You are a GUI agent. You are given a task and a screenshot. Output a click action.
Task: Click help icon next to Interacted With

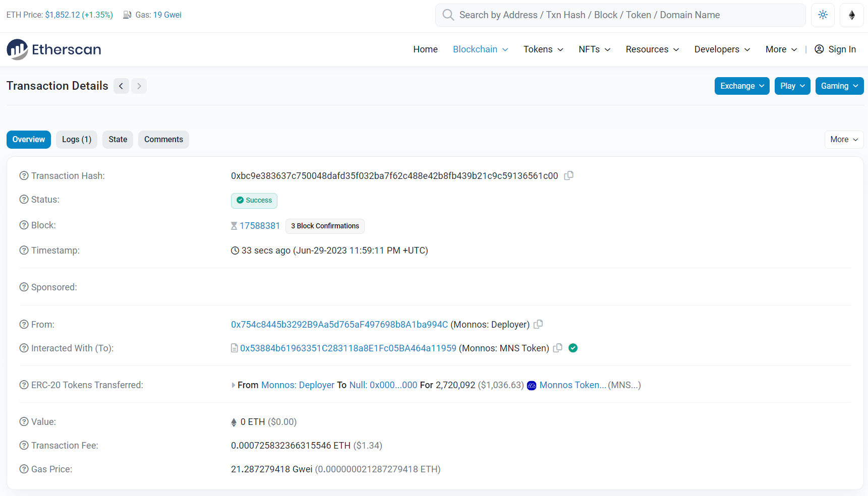[24, 348]
